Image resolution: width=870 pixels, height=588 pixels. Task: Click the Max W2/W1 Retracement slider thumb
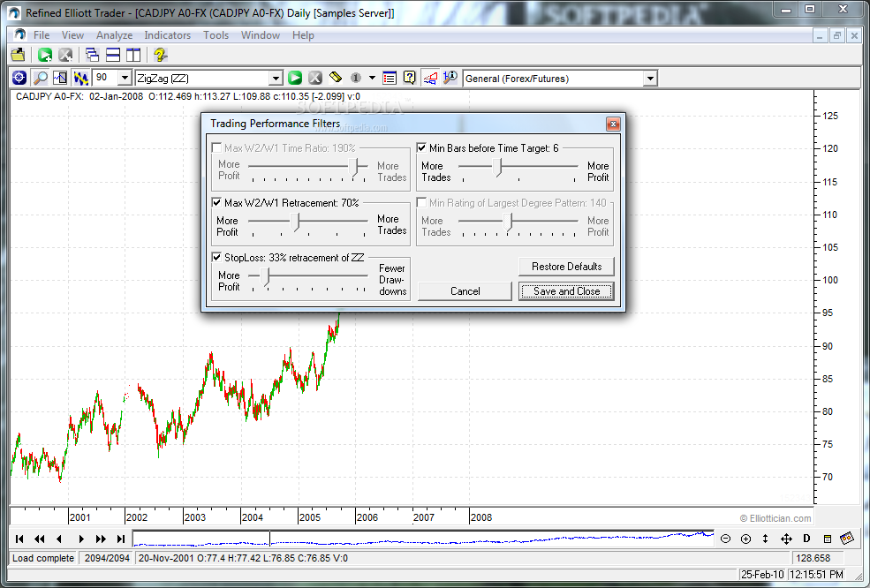296,222
